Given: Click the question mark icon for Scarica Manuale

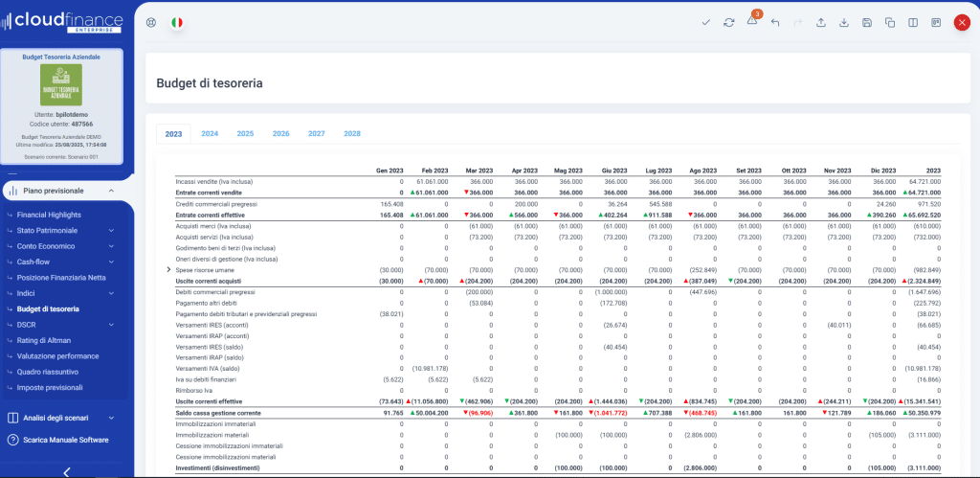Looking at the screenshot, I should 12,440.
